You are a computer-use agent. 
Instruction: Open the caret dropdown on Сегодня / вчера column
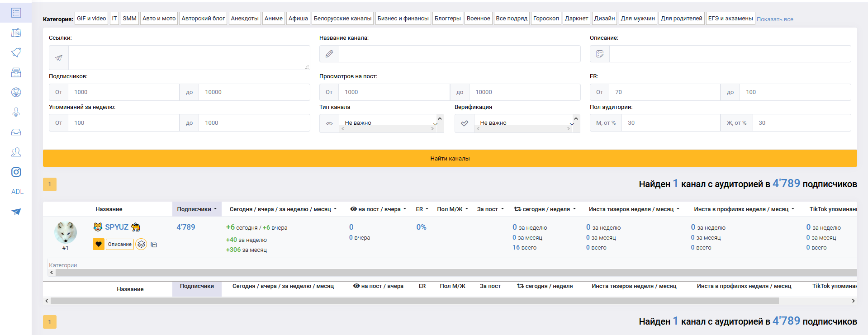pos(335,209)
